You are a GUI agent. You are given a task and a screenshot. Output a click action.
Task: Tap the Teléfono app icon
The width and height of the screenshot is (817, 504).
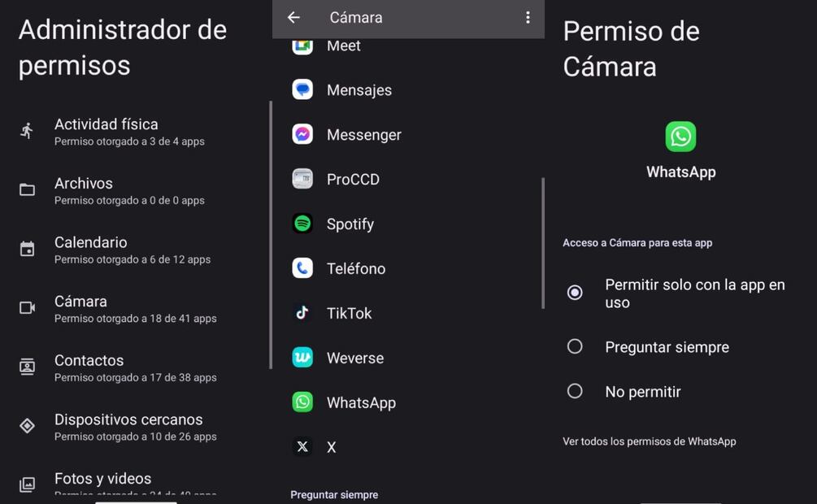coord(302,268)
